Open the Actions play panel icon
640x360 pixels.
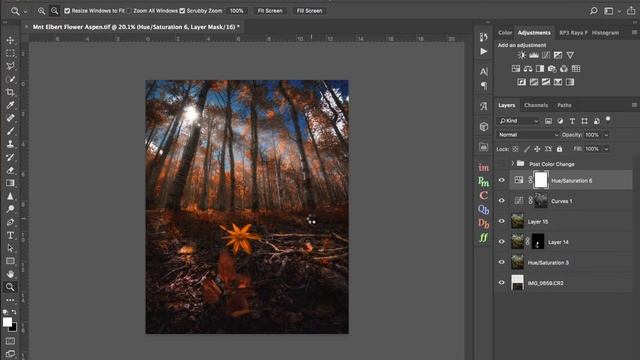[484, 51]
